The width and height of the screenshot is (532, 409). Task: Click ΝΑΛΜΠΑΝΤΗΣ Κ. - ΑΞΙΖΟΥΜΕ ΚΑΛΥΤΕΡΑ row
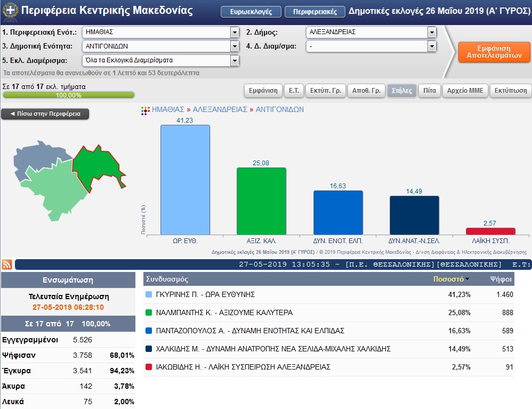tap(329, 312)
